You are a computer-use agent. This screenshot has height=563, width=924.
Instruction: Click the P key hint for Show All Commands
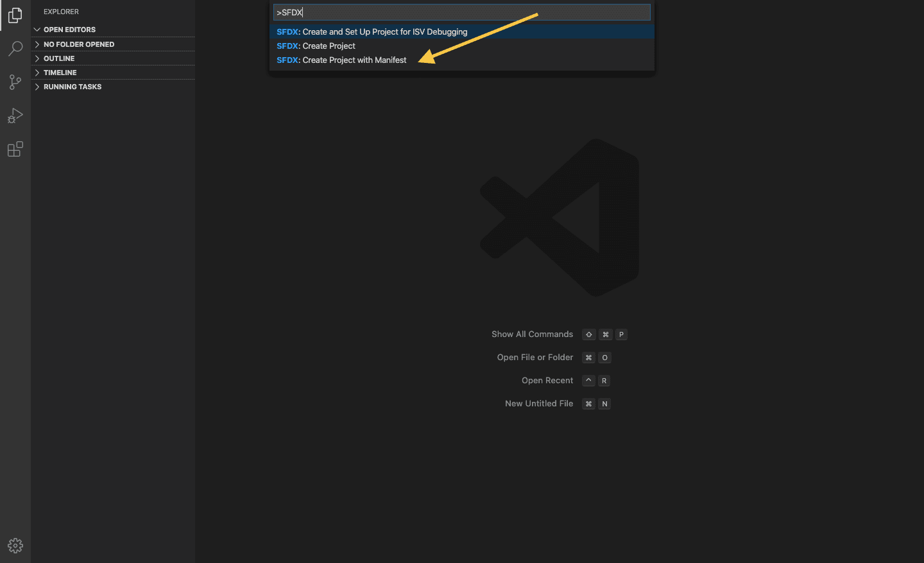pyautogui.click(x=621, y=334)
